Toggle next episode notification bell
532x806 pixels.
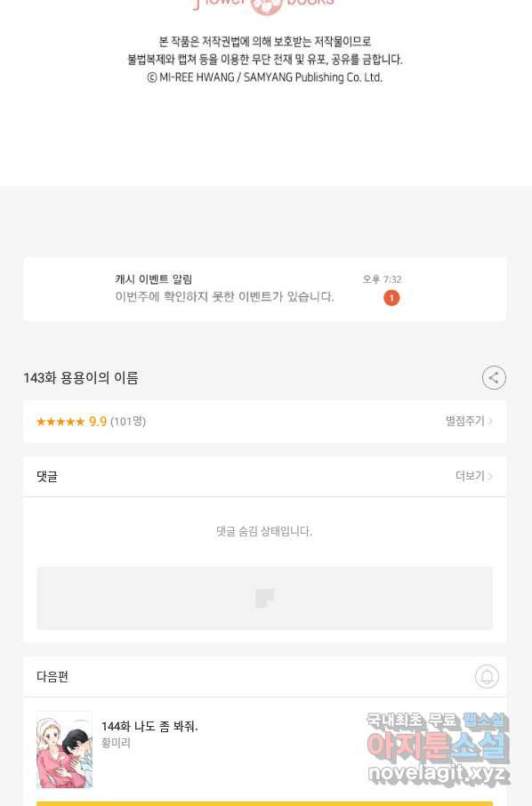coord(487,676)
